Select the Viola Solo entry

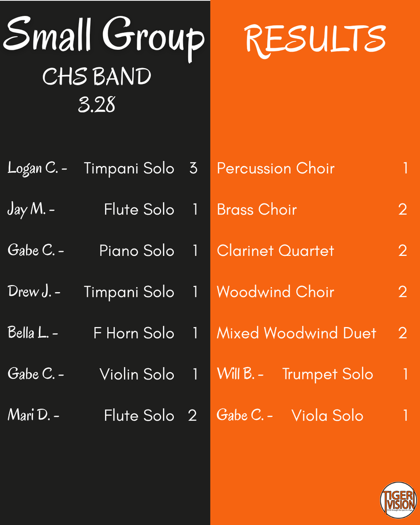(327, 415)
